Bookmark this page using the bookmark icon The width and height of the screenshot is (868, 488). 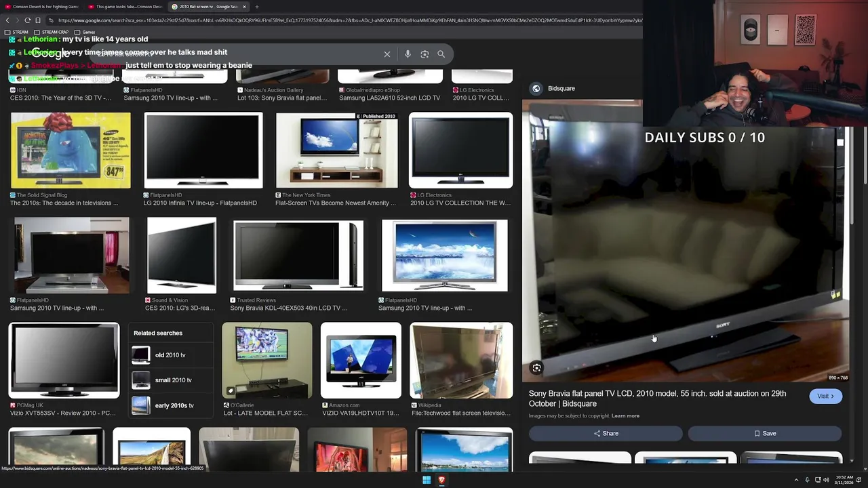(x=38, y=20)
